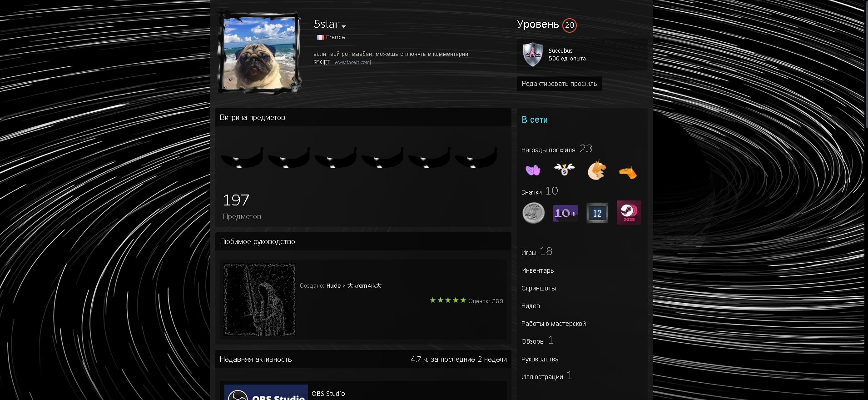The image size is (868, 400).
Task: Click the orange seahorse profile award icon
Action: coord(628,173)
